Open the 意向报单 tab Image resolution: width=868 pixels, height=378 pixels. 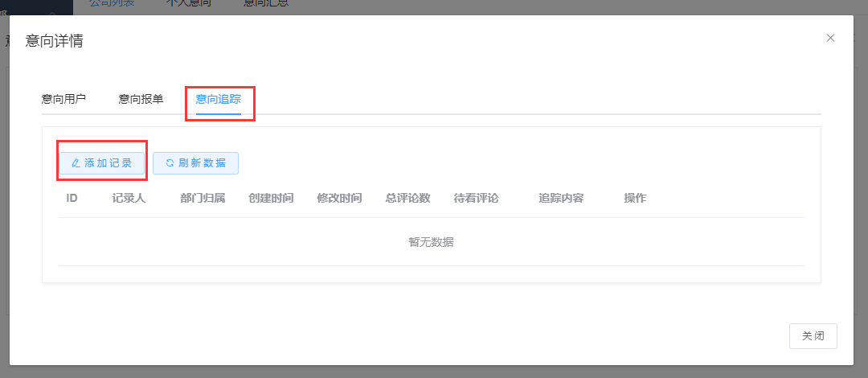(141, 99)
